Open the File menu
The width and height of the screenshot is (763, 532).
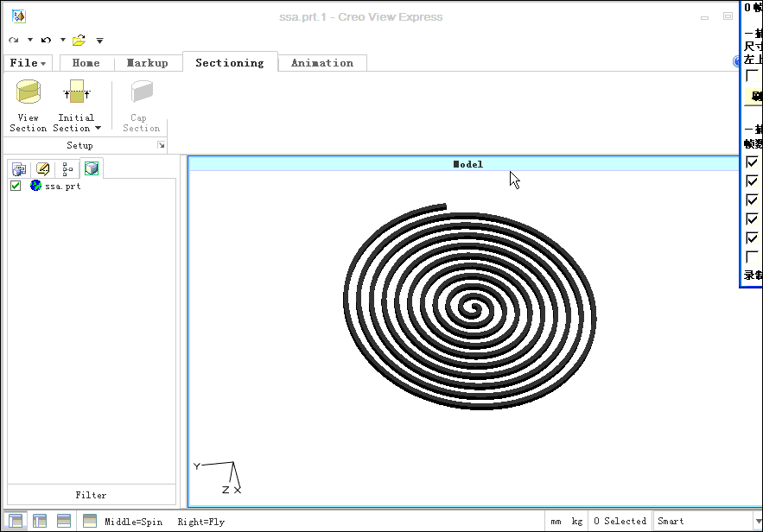(x=28, y=63)
